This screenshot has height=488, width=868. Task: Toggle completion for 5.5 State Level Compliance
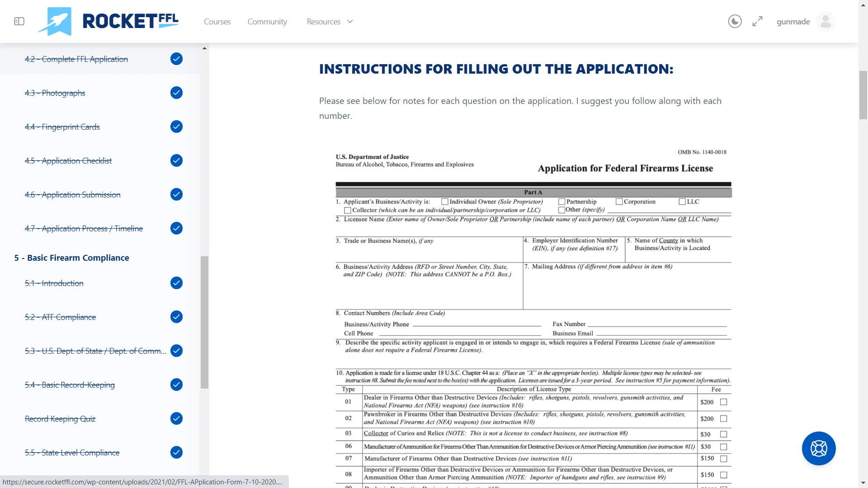coord(176,452)
